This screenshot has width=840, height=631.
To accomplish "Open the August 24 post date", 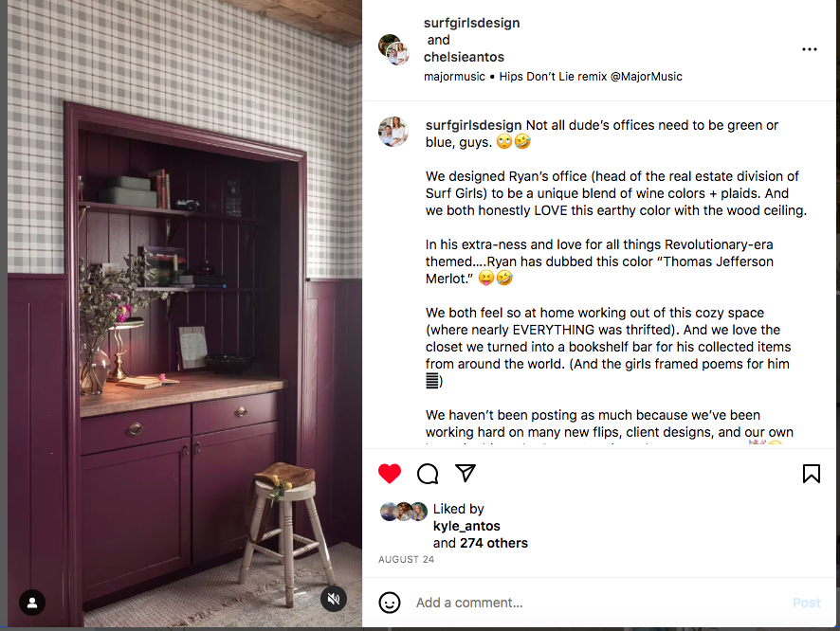I will click(406, 559).
